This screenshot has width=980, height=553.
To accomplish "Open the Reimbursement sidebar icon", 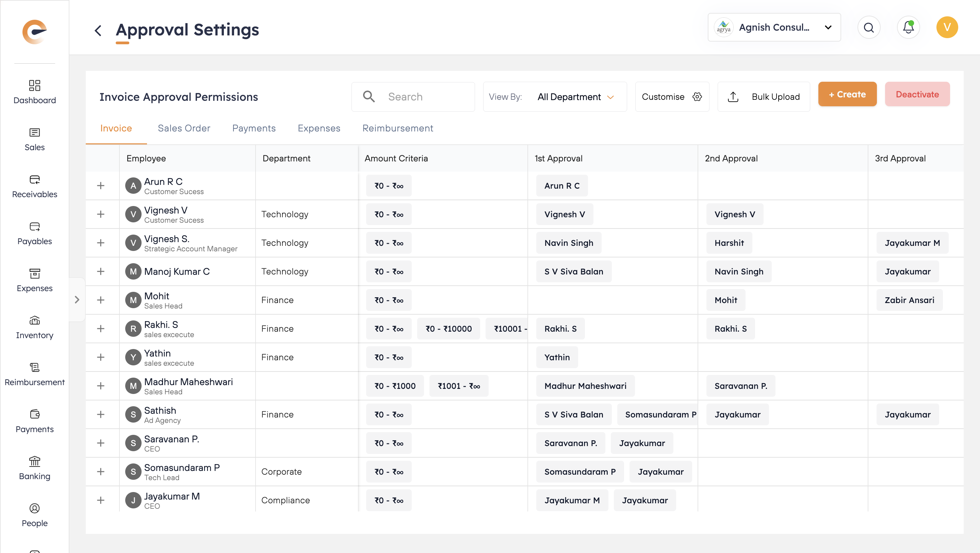I will (x=35, y=367).
